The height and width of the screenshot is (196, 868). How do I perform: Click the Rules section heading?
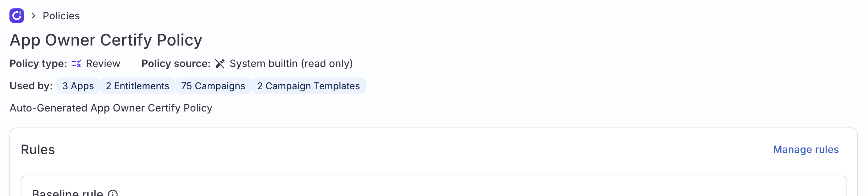(x=38, y=150)
